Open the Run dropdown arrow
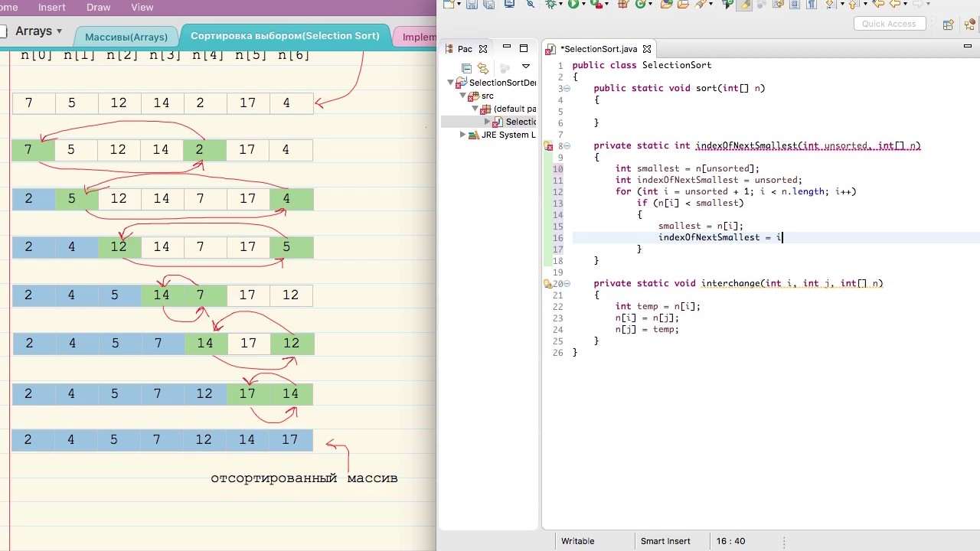980x551 pixels. [583, 5]
